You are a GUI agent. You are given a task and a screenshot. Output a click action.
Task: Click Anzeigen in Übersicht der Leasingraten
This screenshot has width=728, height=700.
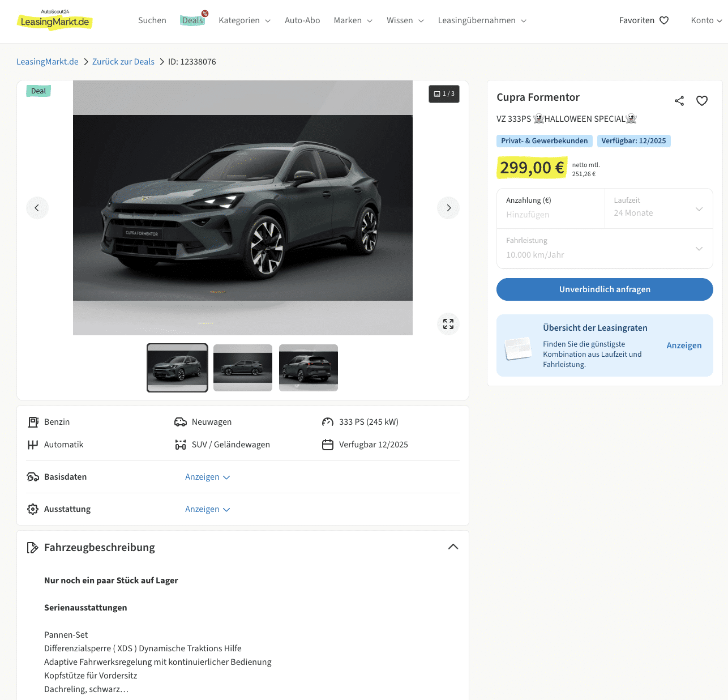[x=684, y=345]
